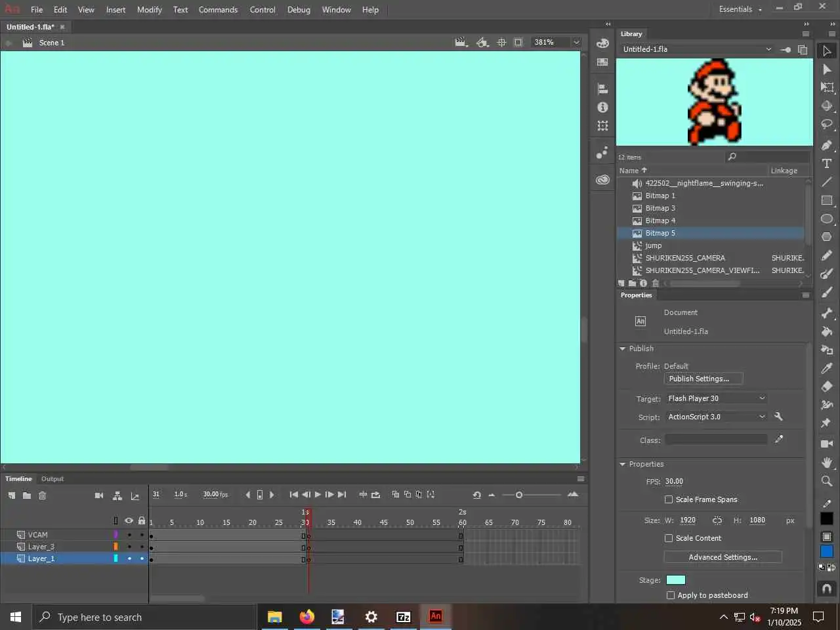The height and width of the screenshot is (630, 840).
Task: Click the Center Stage icon
Action: click(x=501, y=42)
